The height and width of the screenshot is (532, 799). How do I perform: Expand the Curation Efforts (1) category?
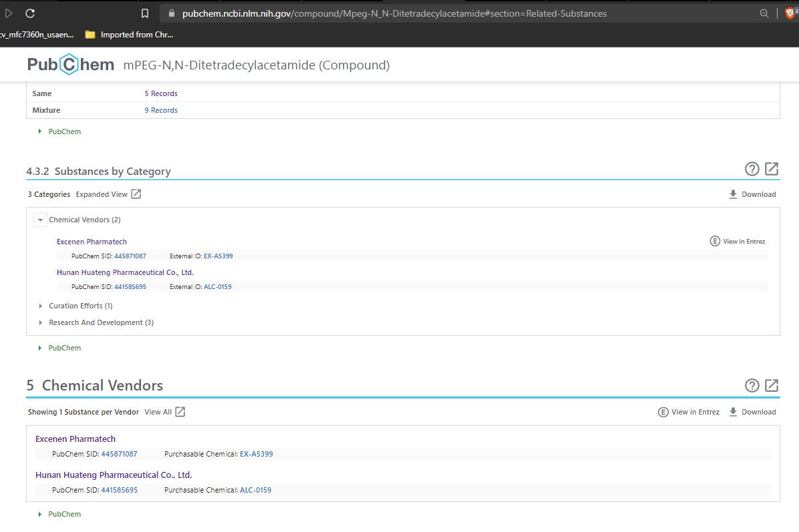[40, 306]
